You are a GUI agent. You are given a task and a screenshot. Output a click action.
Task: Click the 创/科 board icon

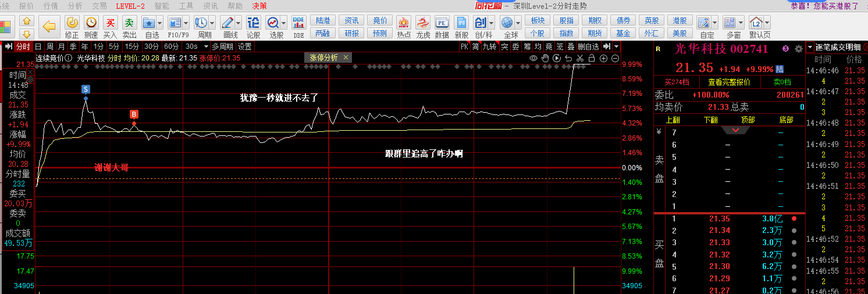[x=481, y=23]
